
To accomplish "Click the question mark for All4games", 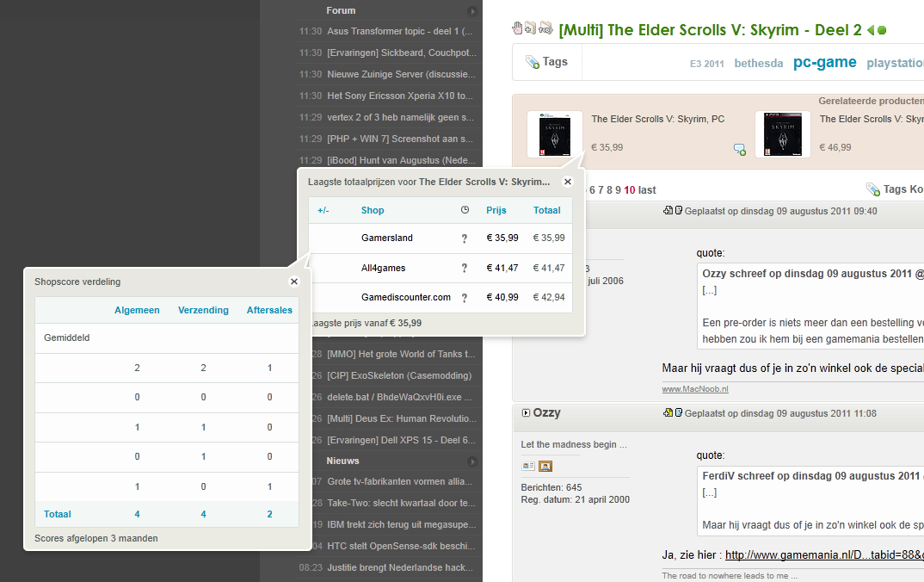I will 465,269.
